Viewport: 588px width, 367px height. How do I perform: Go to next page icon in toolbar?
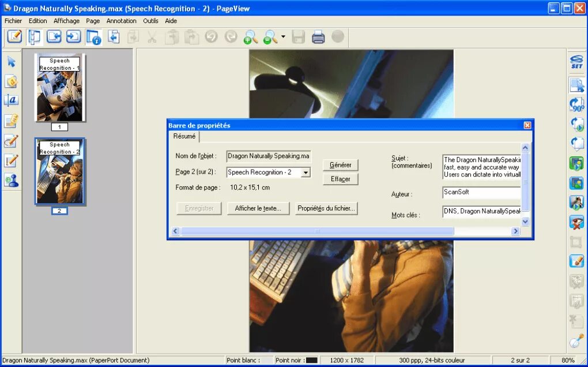pyautogui.click(x=74, y=37)
